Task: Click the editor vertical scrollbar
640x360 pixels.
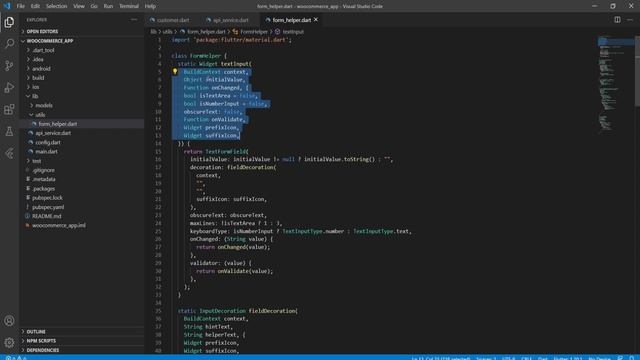Action: point(637,71)
